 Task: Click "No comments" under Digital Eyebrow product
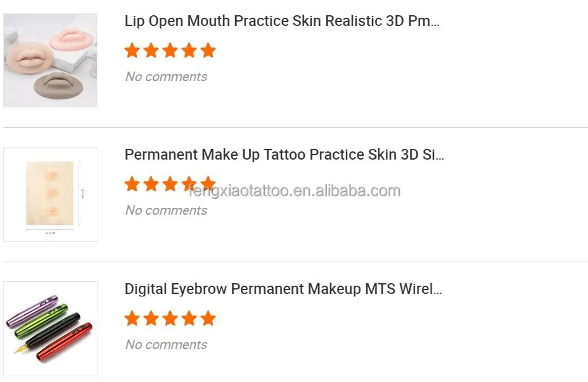point(166,345)
